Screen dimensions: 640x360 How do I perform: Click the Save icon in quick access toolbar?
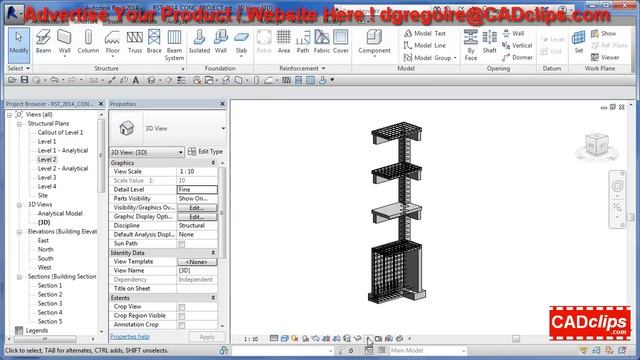[x=24, y=80]
